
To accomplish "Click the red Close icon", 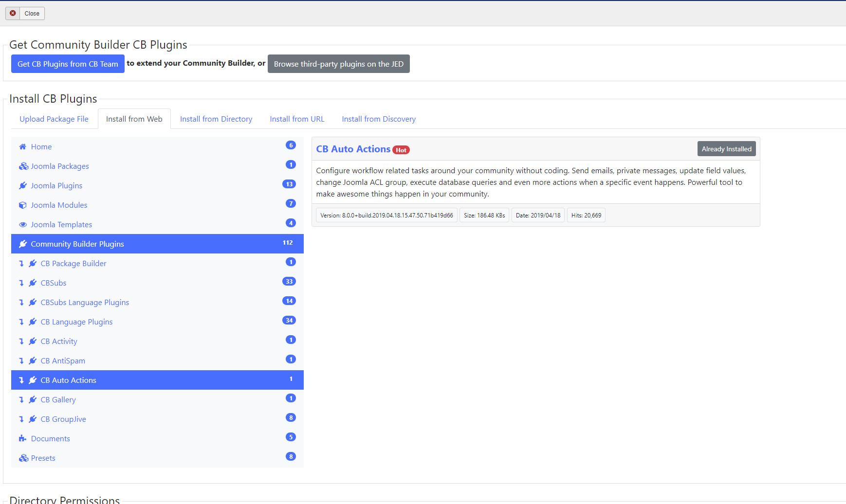I will 13,13.
